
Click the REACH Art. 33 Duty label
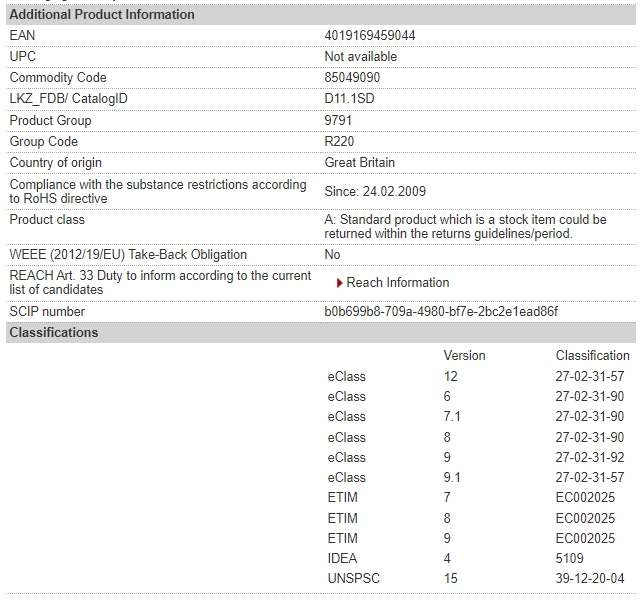tap(160, 283)
